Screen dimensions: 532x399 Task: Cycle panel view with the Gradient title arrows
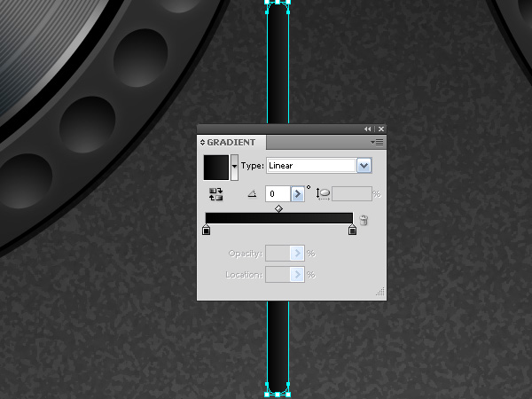[x=202, y=142]
